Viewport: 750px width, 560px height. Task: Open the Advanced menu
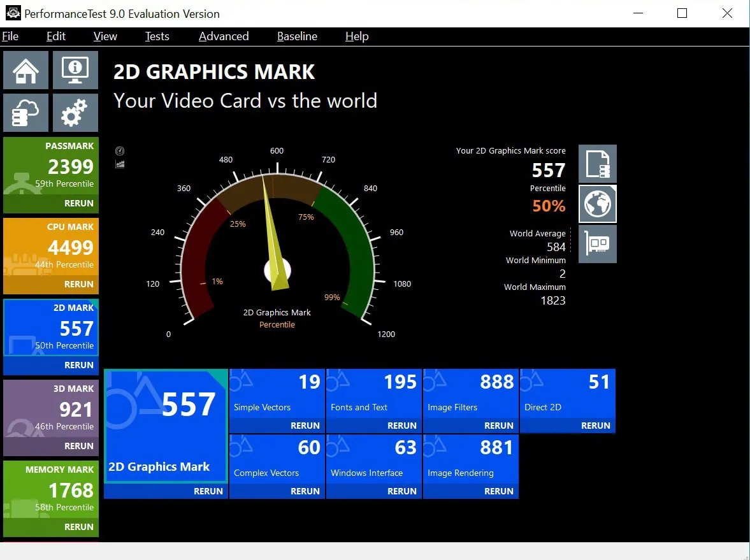pos(224,36)
